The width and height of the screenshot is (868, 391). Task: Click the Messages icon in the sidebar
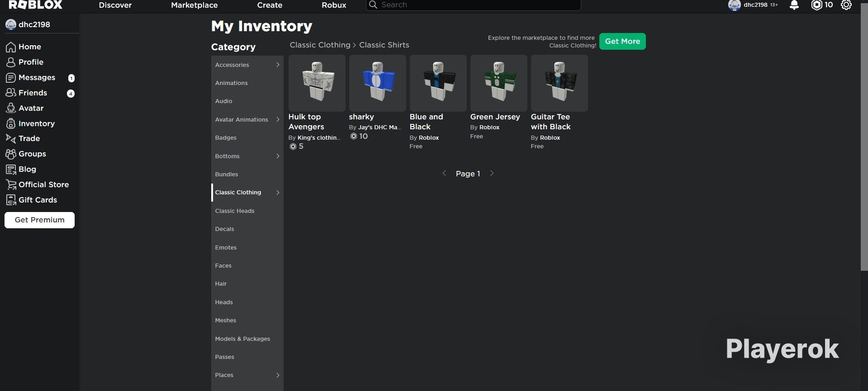tap(11, 78)
